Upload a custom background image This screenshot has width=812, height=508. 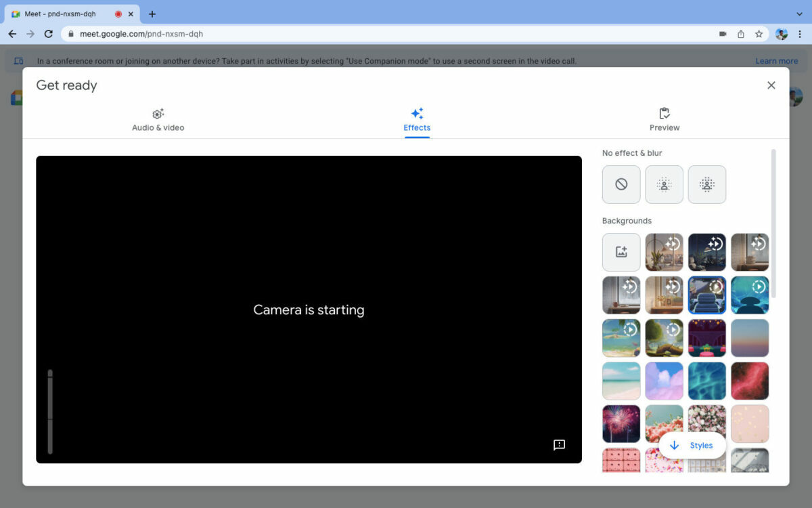point(621,251)
